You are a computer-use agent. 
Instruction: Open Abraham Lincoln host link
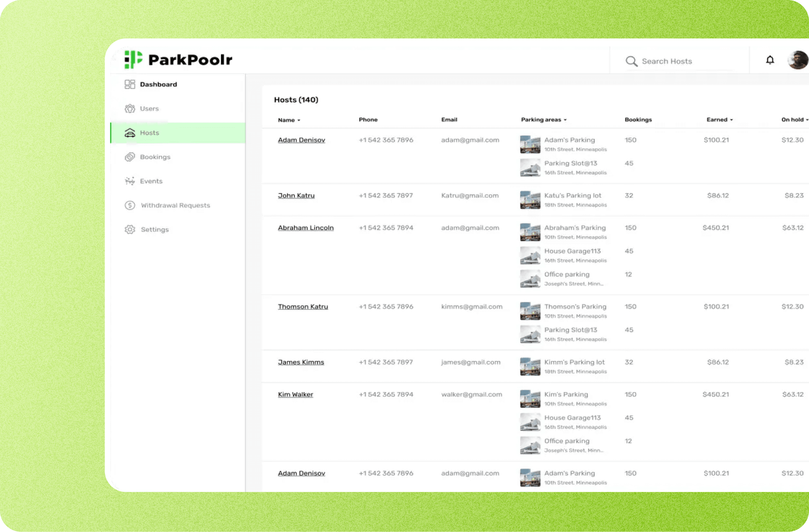pos(306,228)
